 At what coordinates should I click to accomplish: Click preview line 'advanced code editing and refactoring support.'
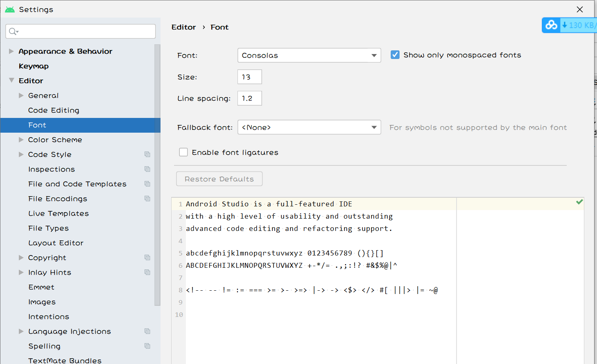tap(289, 228)
